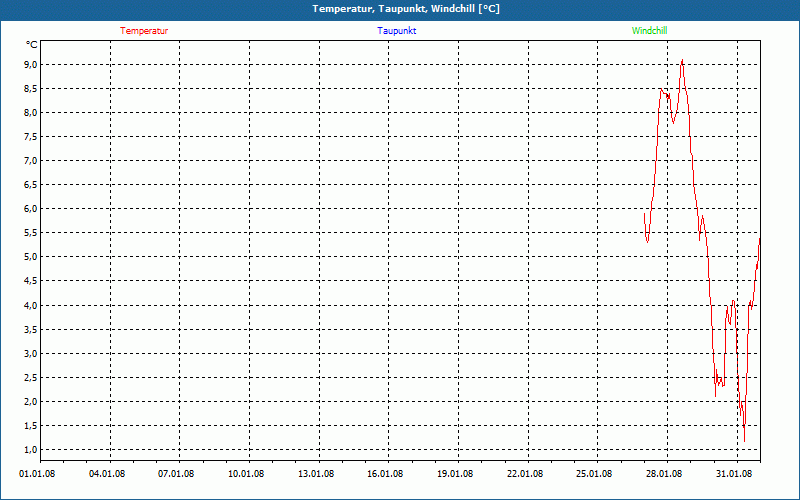
Task: Click the 04.01.08 date label
Action: (107, 473)
